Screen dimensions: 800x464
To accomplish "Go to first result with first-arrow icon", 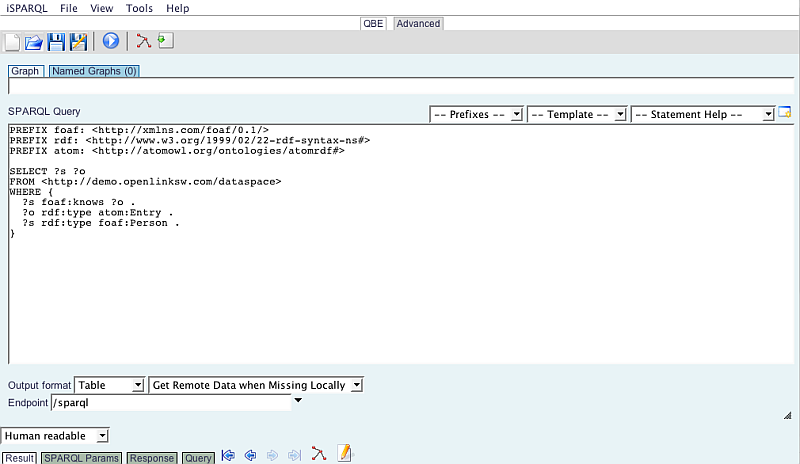I will (x=228, y=455).
